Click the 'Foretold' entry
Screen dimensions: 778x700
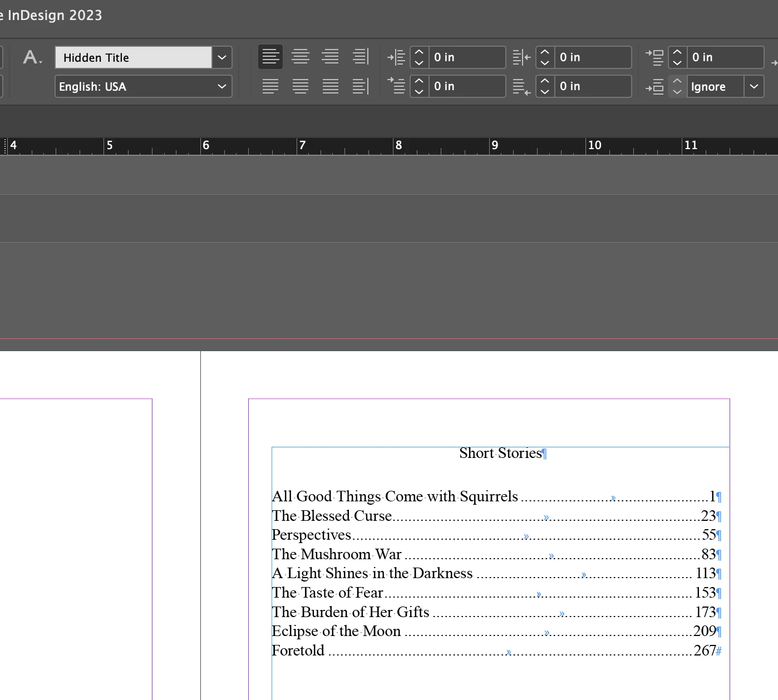(x=298, y=650)
